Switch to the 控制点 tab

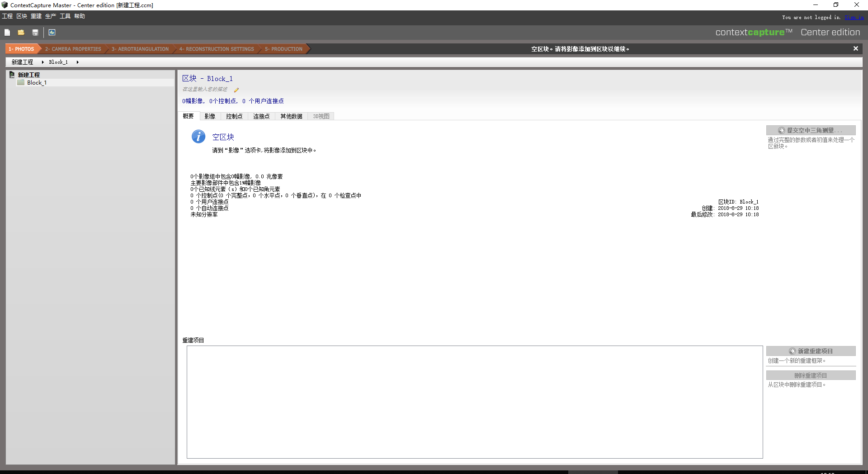234,116
